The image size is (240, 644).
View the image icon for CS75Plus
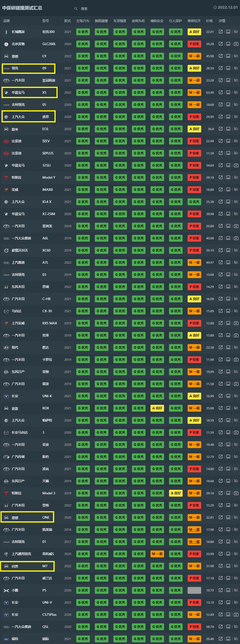(x=228, y=615)
